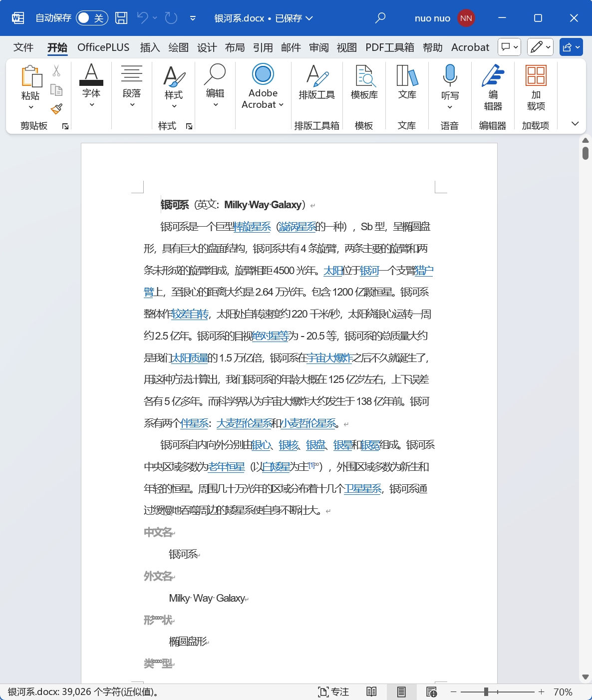Switch on Read Mode view in status bar
592x700 pixels.
[371, 692]
